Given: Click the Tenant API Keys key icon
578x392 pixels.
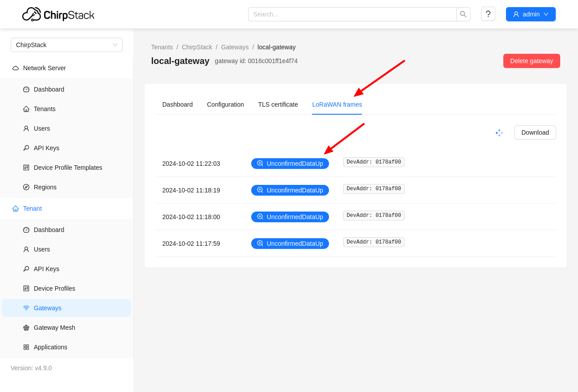Looking at the screenshot, I should tap(26, 269).
